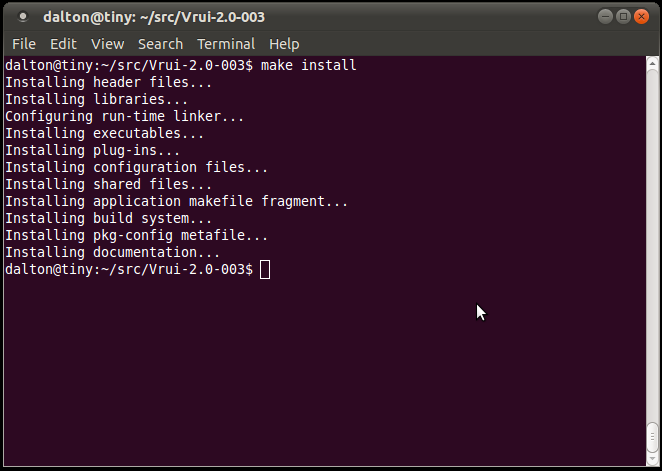662x471 pixels.
Task: Open the View menu
Action: point(108,44)
